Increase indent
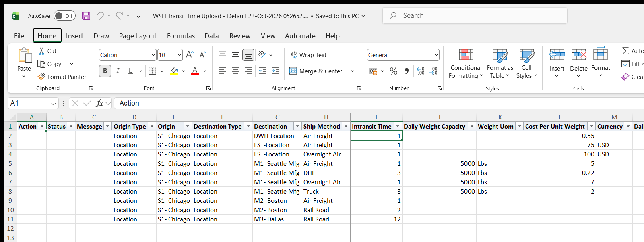This screenshot has height=242, width=644. pyautogui.click(x=275, y=71)
